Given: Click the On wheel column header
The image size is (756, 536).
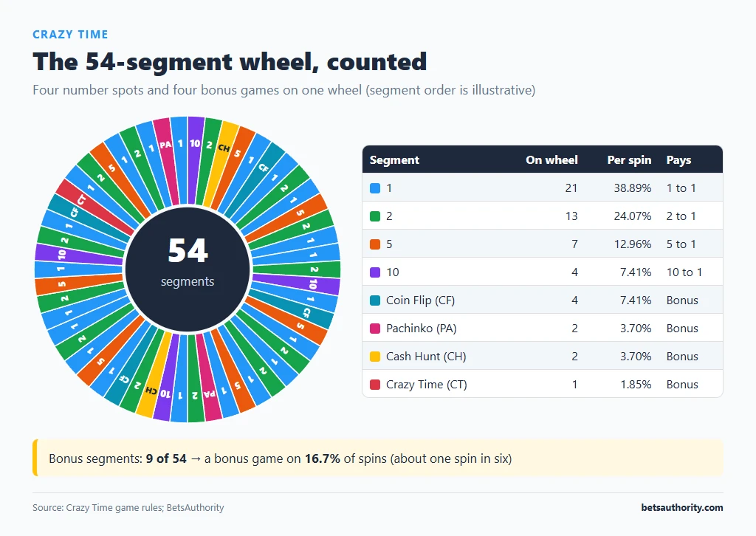Looking at the screenshot, I should 551,160.
